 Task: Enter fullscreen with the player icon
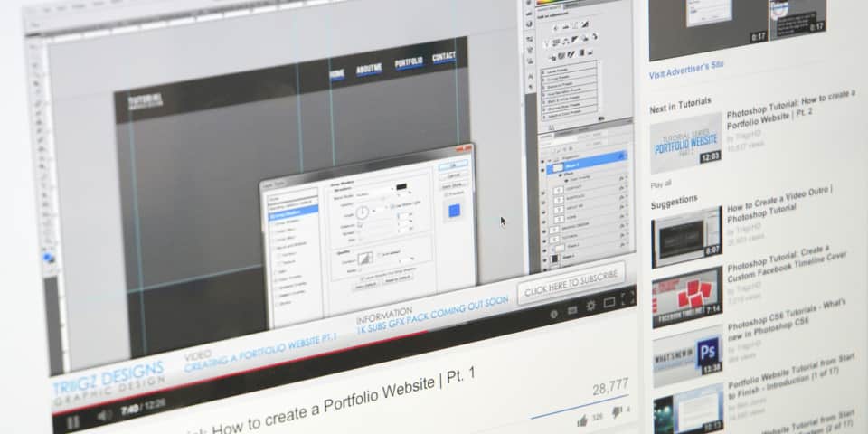[627, 299]
